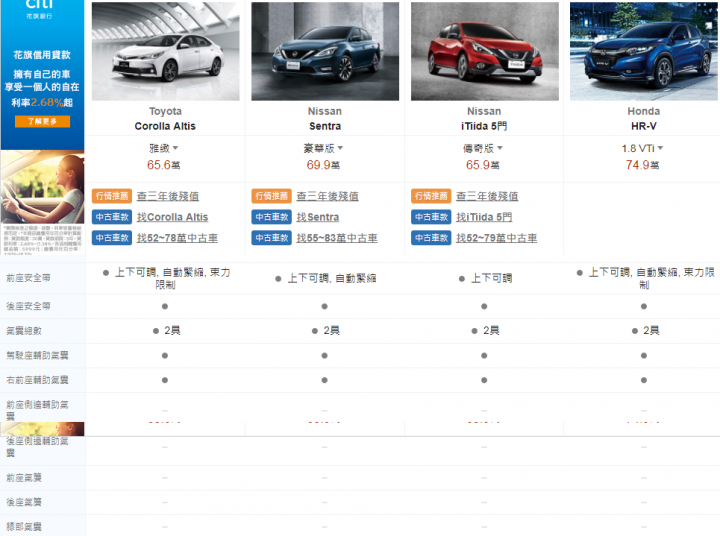The width and height of the screenshot is (720, 536).
Task: Click Sentra's 上下可調, 自動緊縮 seatbelt value
Action: [332, 278]
